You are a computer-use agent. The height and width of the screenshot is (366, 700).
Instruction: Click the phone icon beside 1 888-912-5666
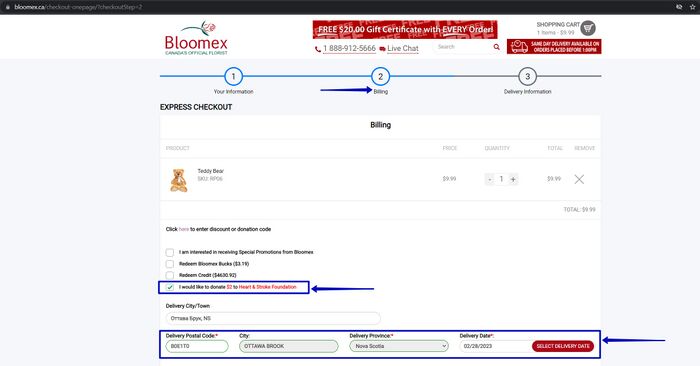point(317,49)
